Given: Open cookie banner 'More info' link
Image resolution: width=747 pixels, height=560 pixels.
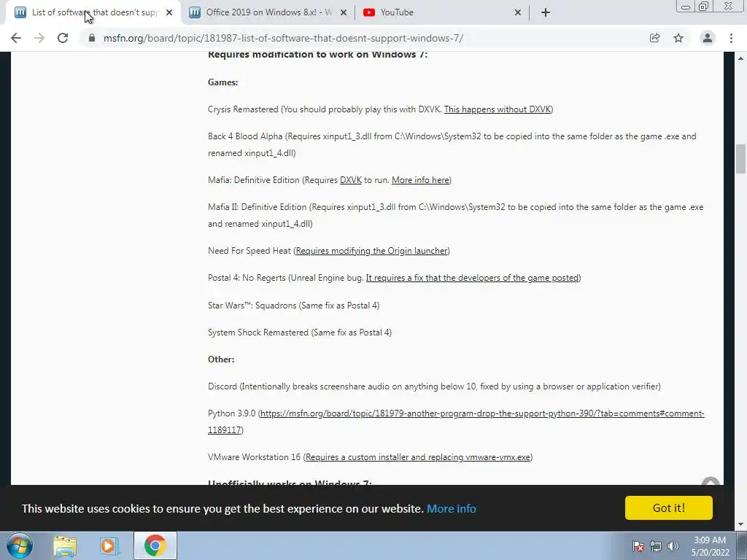Looking at the screenshot, I should [x=451, y=508].
